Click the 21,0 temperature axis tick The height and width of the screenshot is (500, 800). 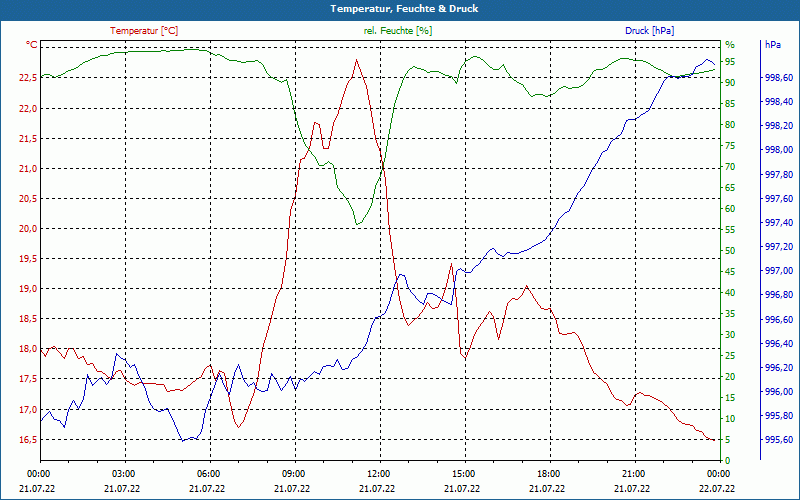tap(28, 168)
